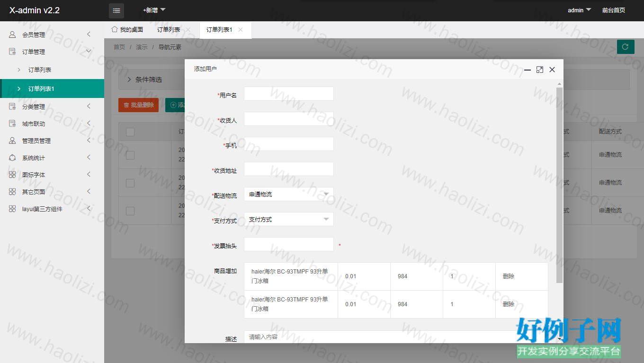The width and height of the screenshot is (644, 363).
Task: Click the 演示 breadcrumb link
Action: click(x=142, y=47)
